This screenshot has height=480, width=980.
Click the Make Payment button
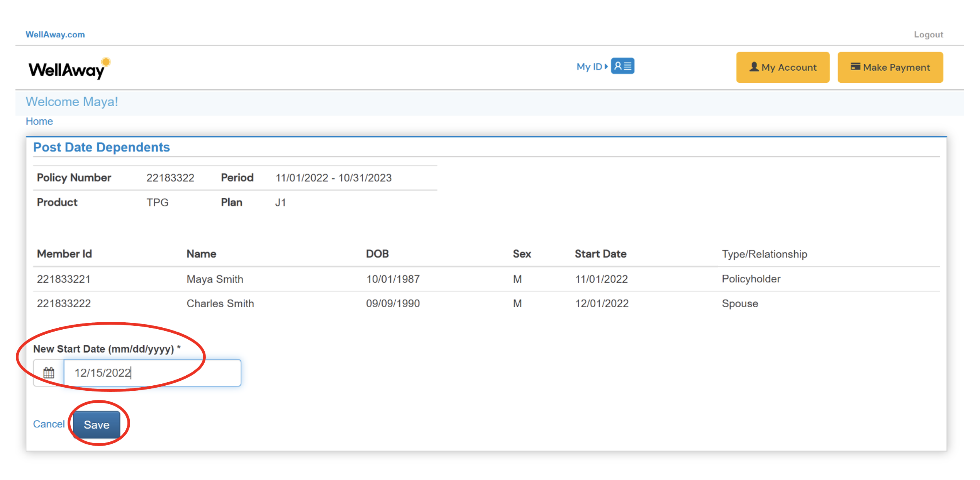click(890, 67)
